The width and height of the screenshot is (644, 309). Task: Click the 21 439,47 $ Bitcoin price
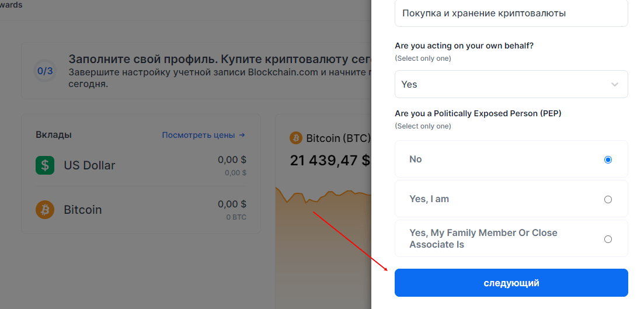[330, 160]
